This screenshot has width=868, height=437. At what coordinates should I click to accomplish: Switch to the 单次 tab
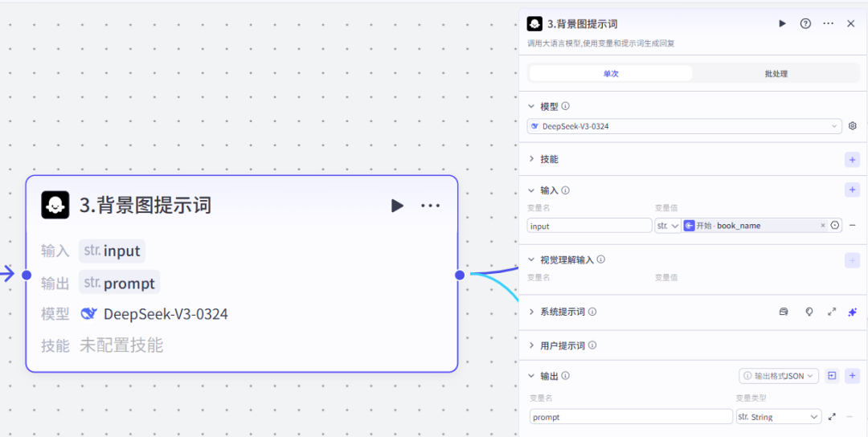[x=611, y=74]
